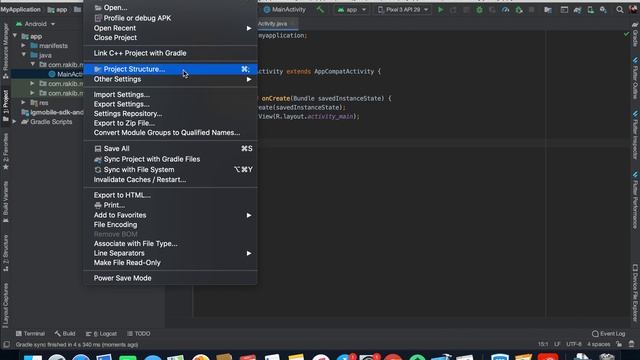The width and height of the screenshot is (640, 360).
Task: Choose Profile or debug APK
Action: tap(171, 18)
